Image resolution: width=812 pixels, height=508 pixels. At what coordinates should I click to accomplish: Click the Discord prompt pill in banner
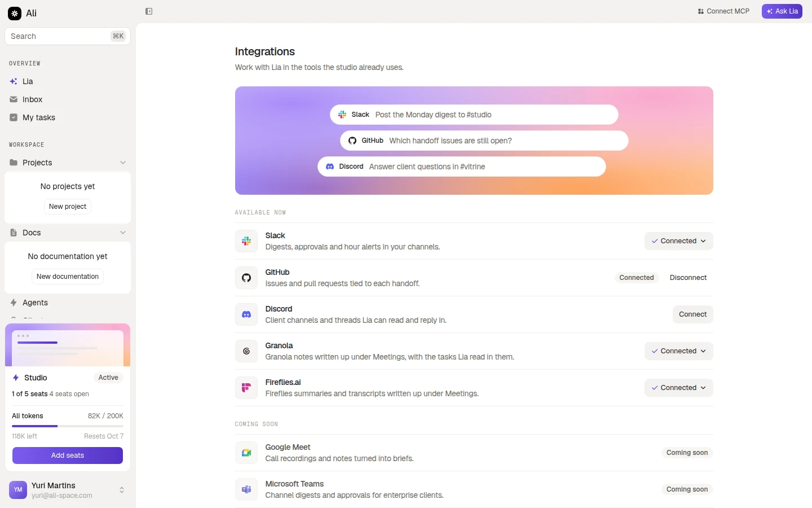tap(462, 167)
